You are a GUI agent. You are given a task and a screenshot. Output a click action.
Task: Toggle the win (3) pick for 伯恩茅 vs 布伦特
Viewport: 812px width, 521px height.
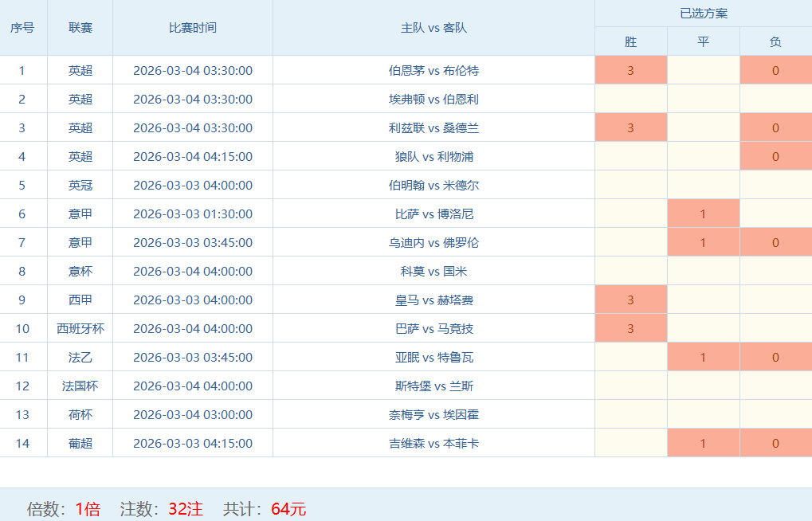[630, 70]
